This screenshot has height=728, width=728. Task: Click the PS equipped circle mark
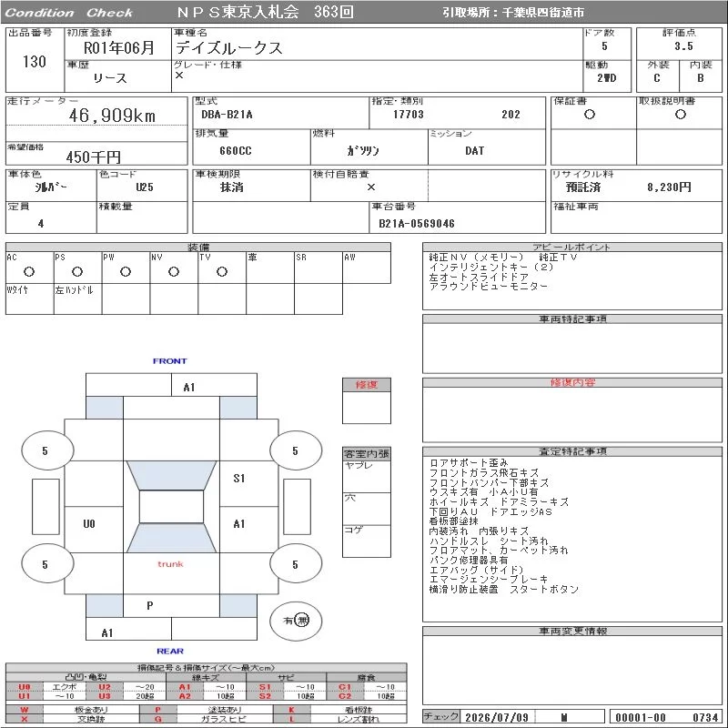pos(77,271)
